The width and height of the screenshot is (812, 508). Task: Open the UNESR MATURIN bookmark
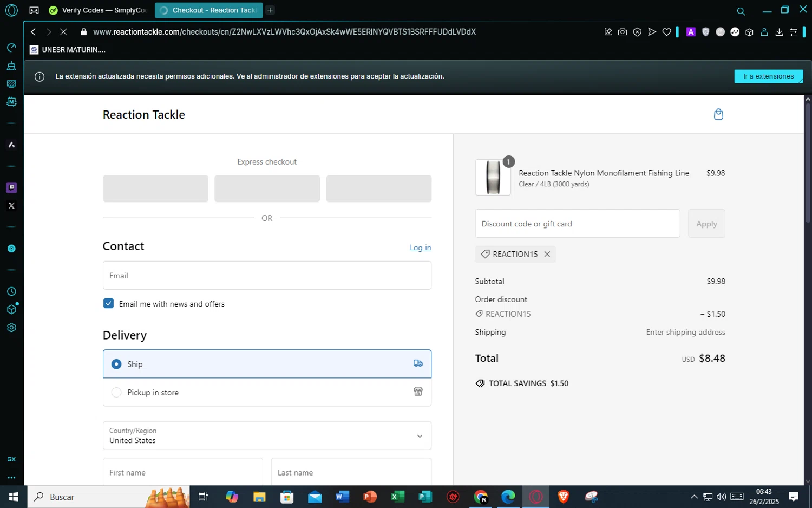[68, 50]
